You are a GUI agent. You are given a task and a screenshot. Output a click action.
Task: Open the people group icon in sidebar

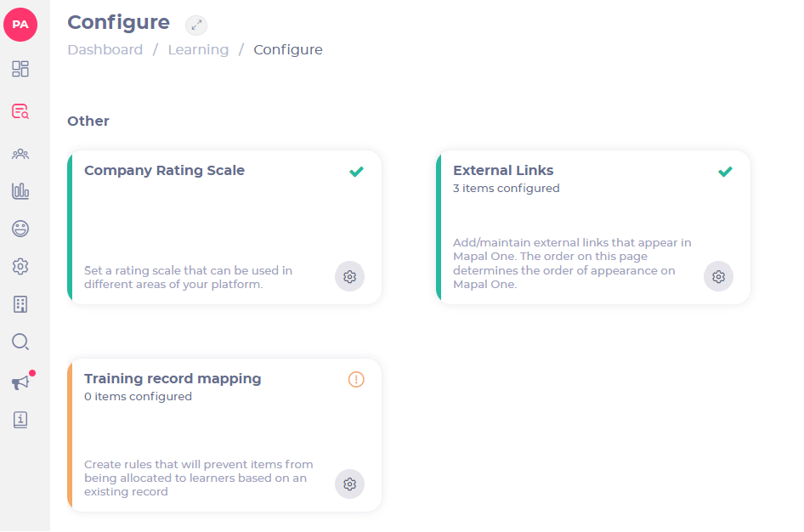(20, 154)
